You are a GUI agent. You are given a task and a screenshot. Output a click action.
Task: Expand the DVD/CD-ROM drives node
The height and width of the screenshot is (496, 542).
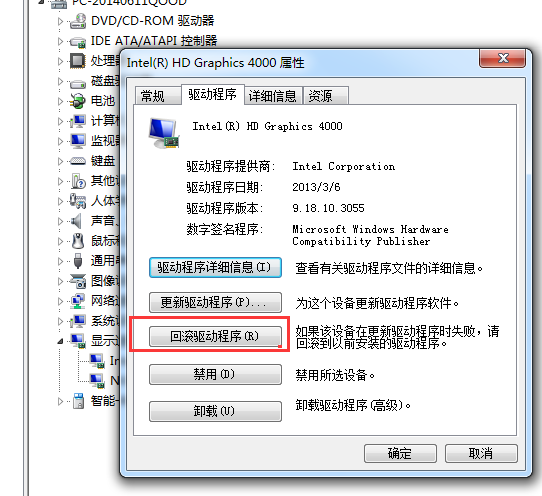click(60, 21)
